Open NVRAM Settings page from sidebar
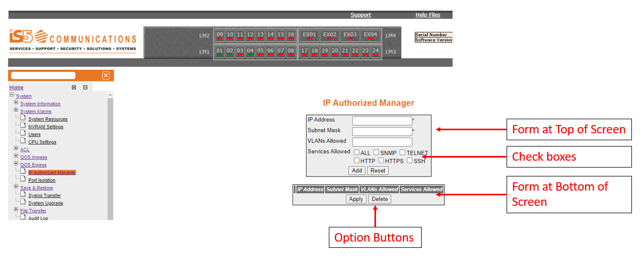This screenshot has height=261, width=644. (46, 127)
